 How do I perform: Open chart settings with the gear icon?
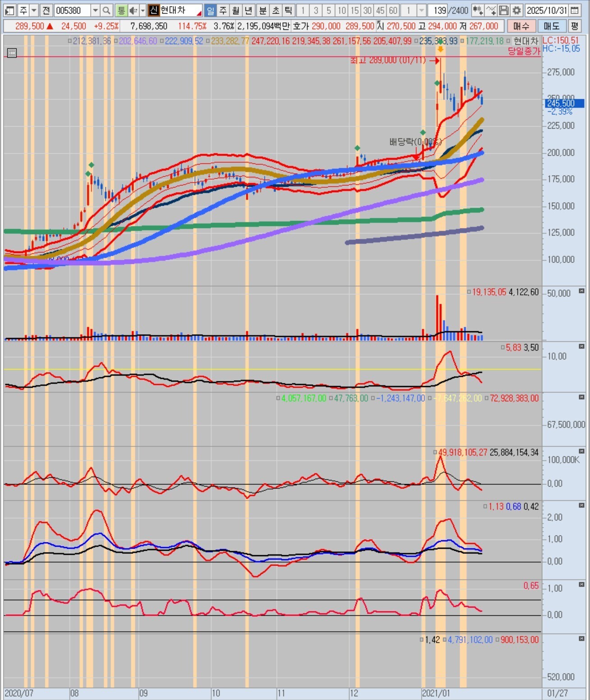pos(517,10)
